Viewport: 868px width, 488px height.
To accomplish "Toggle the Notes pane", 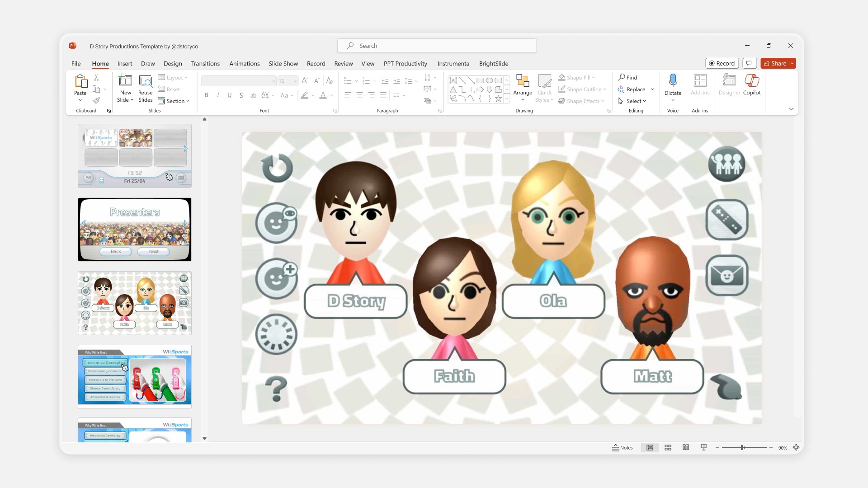I will (622, 448).
